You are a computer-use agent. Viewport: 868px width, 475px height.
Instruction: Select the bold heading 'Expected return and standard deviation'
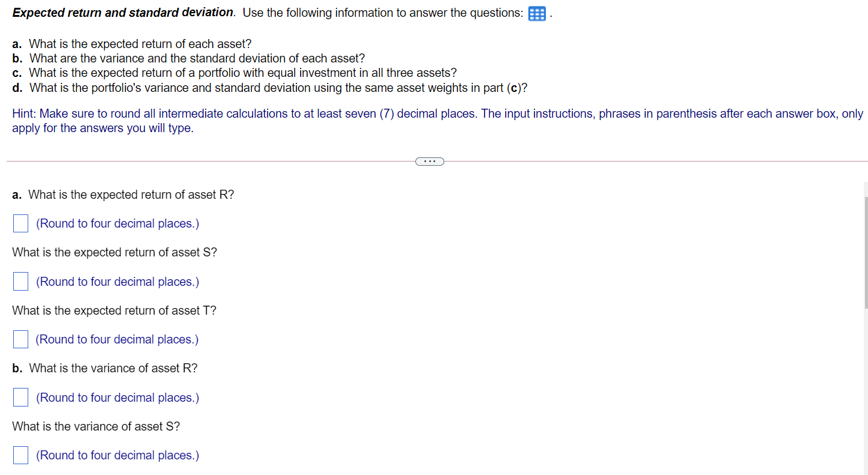click(x=122, y=12)
